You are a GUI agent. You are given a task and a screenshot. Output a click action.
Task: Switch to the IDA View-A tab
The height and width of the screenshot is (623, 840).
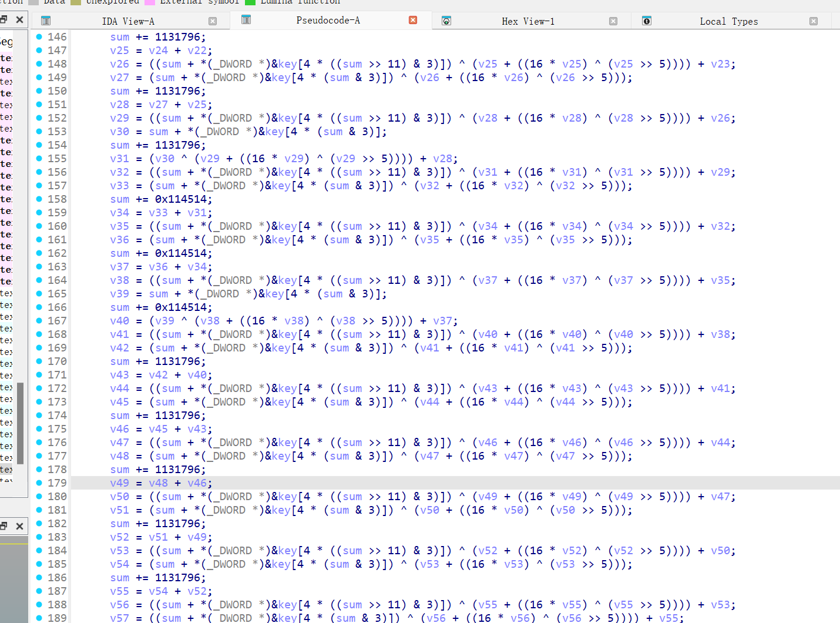[128, 21]
